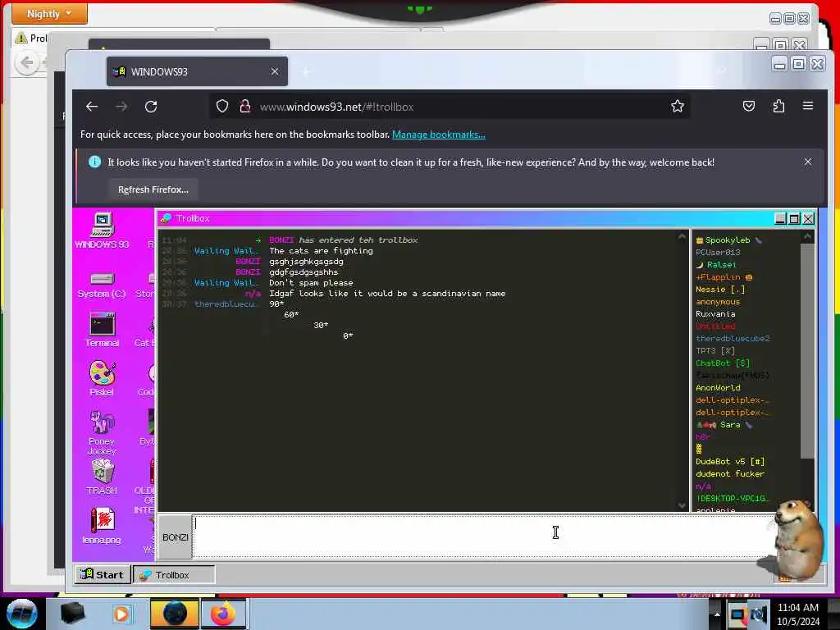Image resolution: width=840 pixels, height=630 pixels.
Task: Click the chat scroll down arrow
Action: [682, 505]
